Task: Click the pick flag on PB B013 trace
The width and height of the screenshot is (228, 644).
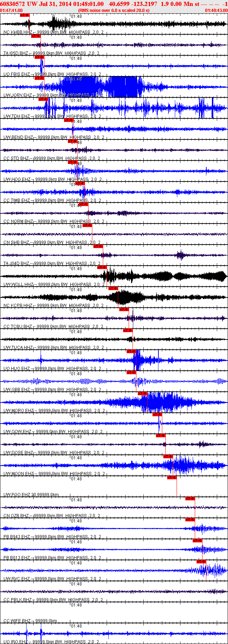Action: pyautogui.click(x=197, y=541)
